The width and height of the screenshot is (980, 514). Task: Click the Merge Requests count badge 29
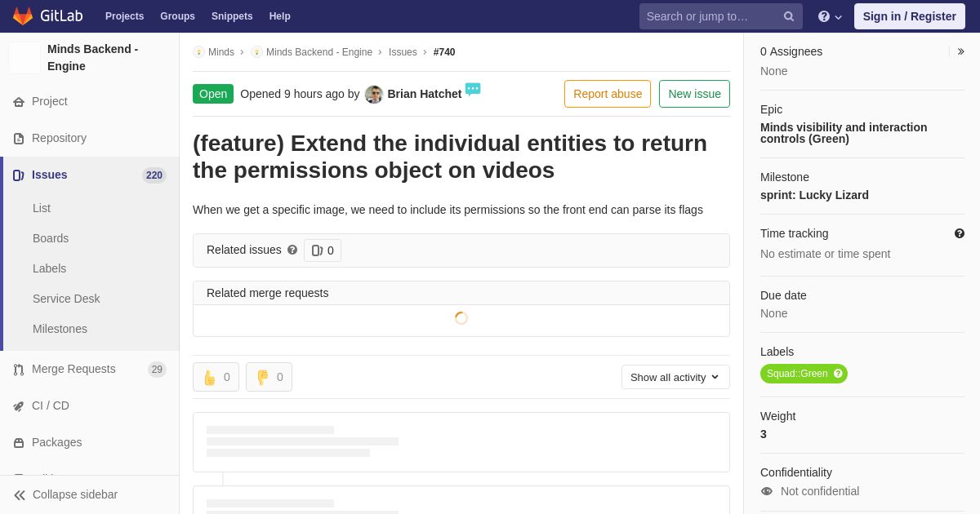point(157,370)
